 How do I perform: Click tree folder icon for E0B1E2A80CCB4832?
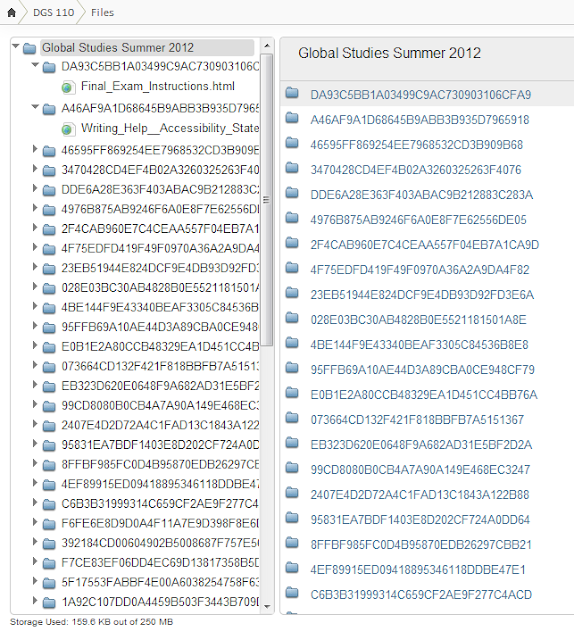(49, 347)
